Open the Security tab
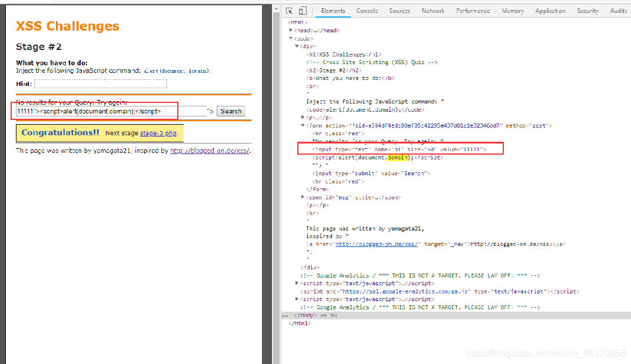The height and width of the screenshot is (364, 631). coord(587,11)
